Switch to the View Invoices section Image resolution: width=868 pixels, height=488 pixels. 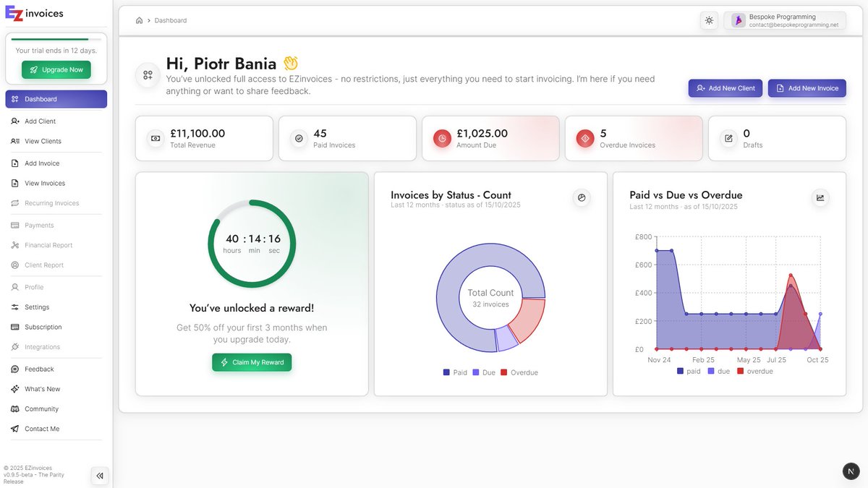point(46,183)
